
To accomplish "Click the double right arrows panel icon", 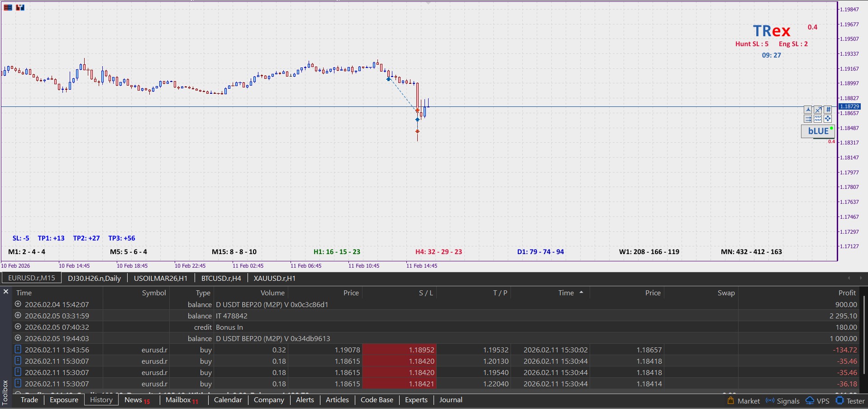I will tap(808, 119).
